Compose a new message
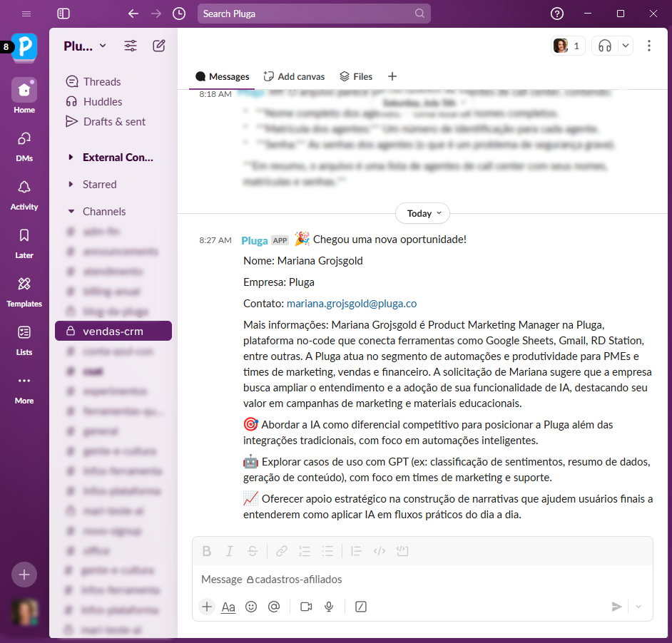This screenshot has height=643, width=672. click(159, 46)
